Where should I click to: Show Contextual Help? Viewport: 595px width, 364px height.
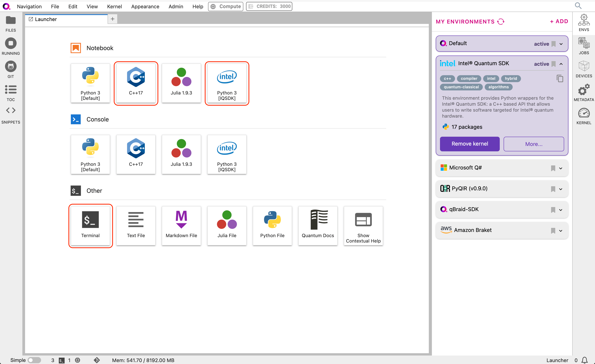(x=363, y=226)
